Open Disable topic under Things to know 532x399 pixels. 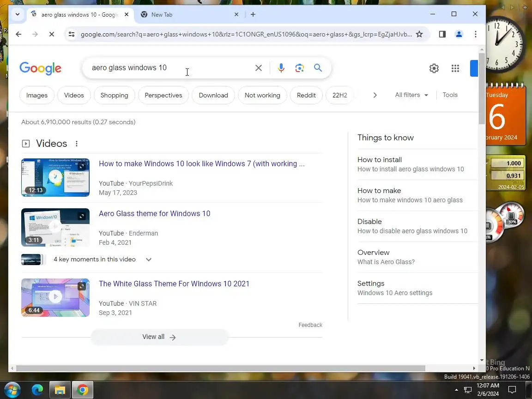coord(417,226)
